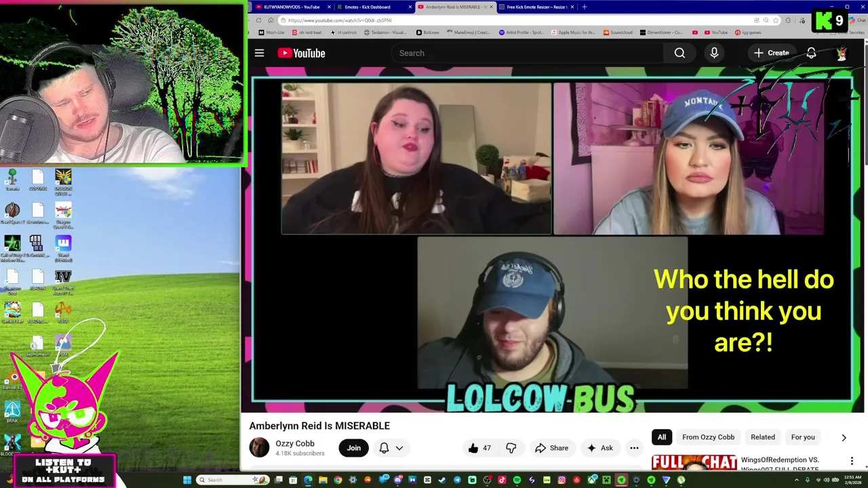Show hidden system tray icons chevron
Screen dimensions: 868x488
(x=797, y=481)
